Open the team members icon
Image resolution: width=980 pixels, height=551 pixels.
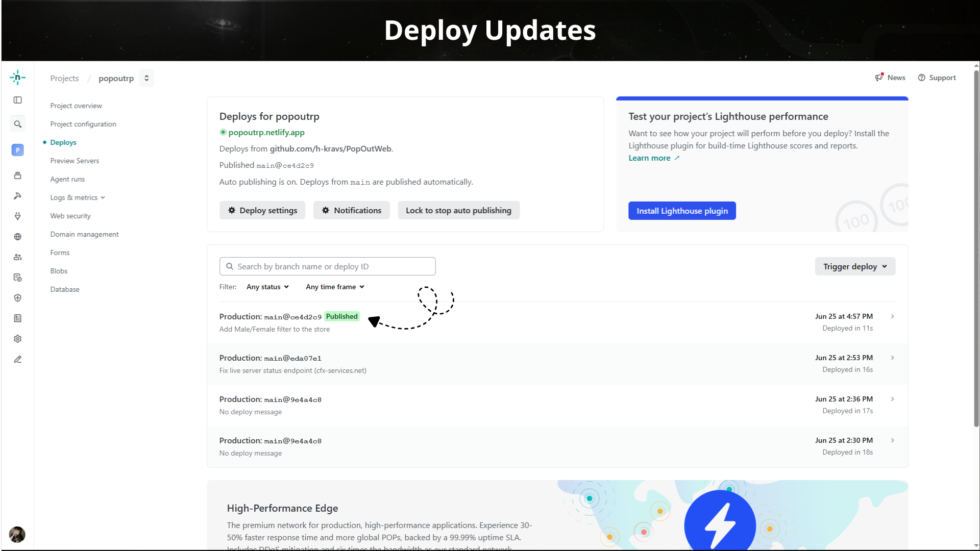(17, 257)
